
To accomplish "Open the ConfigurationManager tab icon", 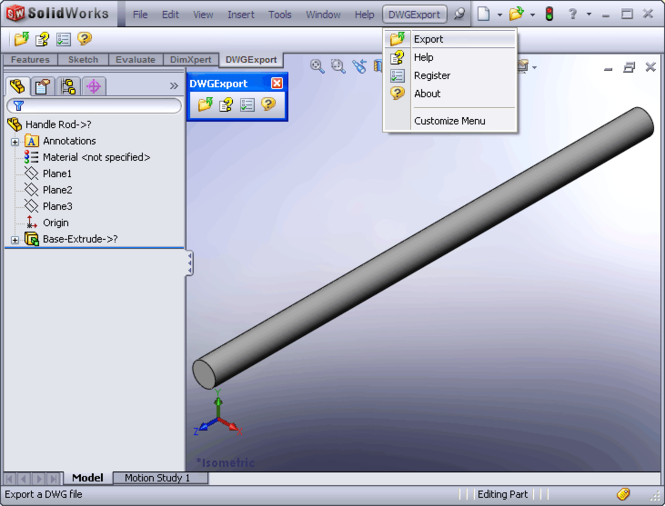I will pyautogui.click(x=68, y=87).
